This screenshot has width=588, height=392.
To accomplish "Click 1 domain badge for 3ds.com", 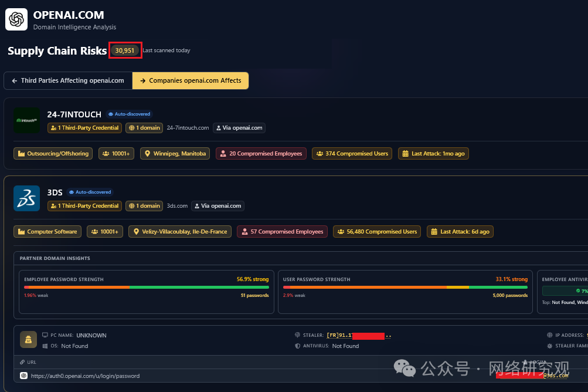I will pyautogui.click(x=144, y=206).
